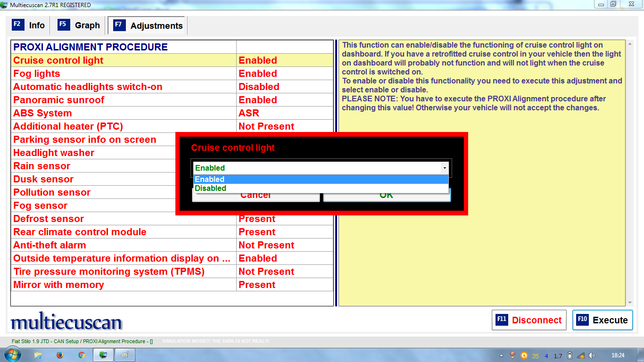Select the Fog lights row
Image resolution: width=644 pixels, height=362 pixels.
(172, 74)
